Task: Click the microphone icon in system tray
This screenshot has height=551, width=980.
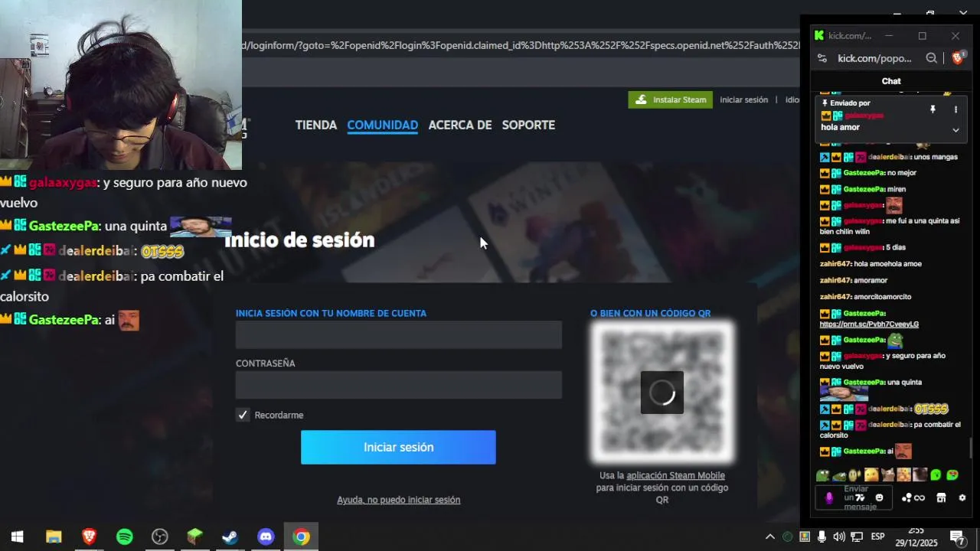Action: point(822,537)
